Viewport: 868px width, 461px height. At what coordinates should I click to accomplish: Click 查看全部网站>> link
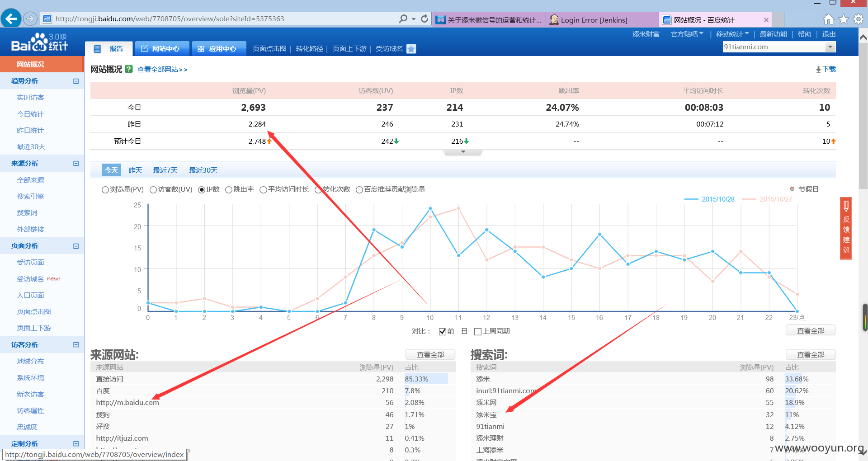click(x=162, y=70)
